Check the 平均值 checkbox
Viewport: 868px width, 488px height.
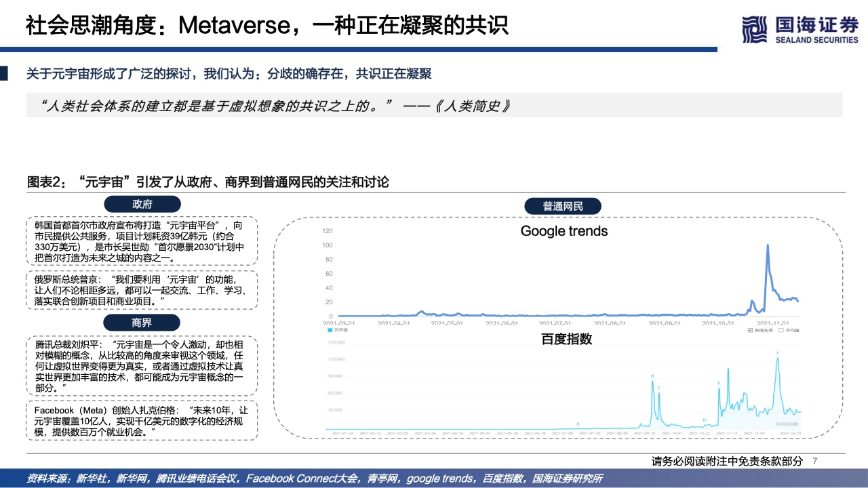pos(781,331)
